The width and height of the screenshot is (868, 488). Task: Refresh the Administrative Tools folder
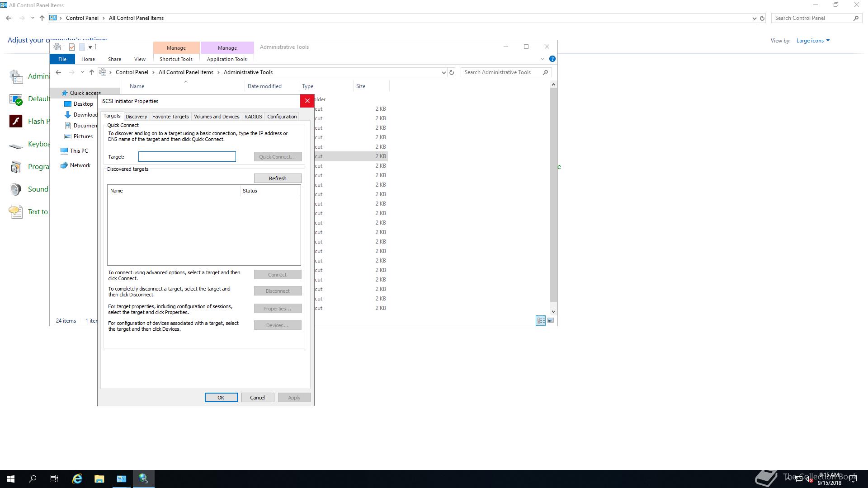451,72
